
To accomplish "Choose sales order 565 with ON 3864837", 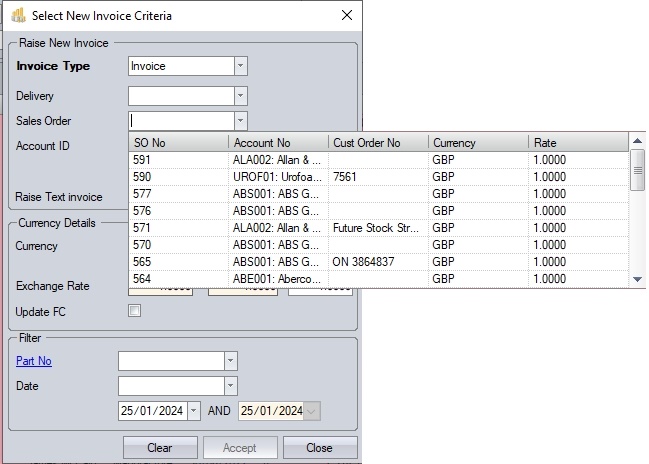I will point(380,261).
